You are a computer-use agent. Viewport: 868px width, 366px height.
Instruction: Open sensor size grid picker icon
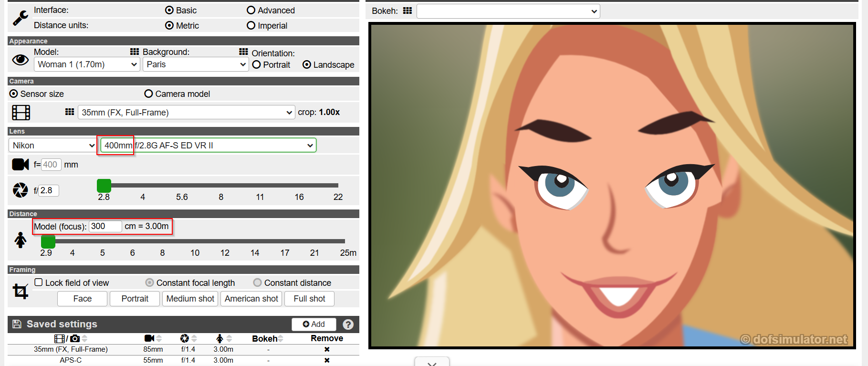(70, 112)
